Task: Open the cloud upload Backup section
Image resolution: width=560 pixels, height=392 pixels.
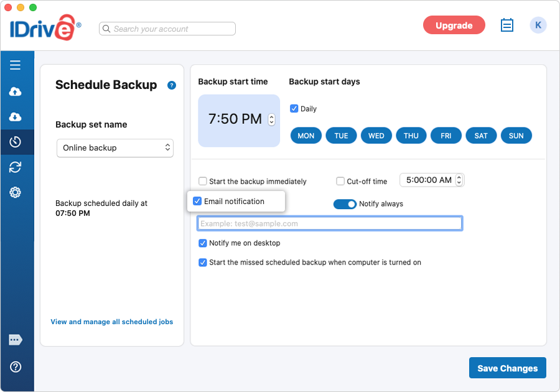Action: click(15, 91)
